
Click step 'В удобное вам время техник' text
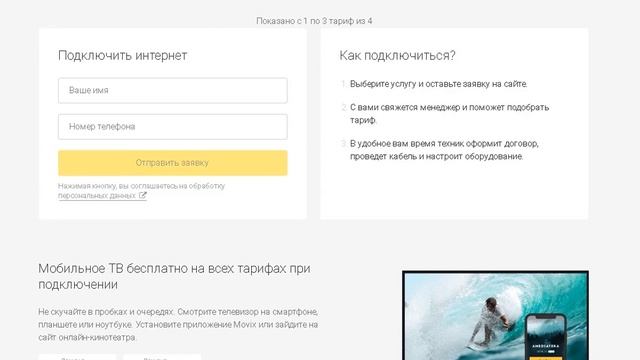[x=444, y=150]
